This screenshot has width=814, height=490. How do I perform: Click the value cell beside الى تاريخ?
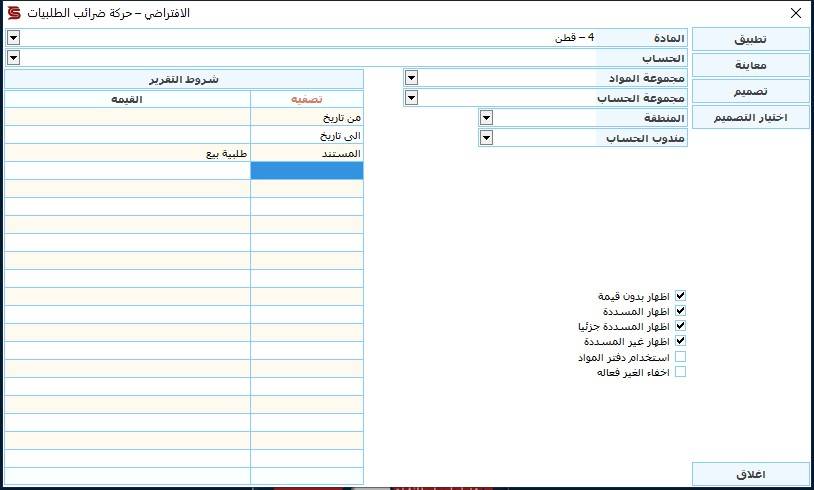[x=127, y=135]
